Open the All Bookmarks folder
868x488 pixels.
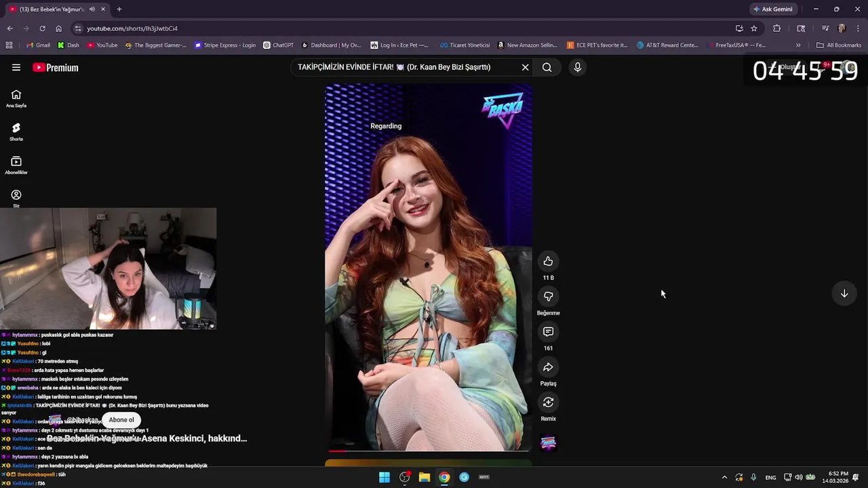(x=839, y=45)
